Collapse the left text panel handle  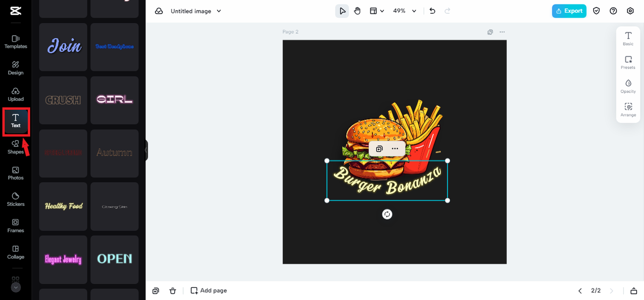pyautogui.click(x=146, y=150)
